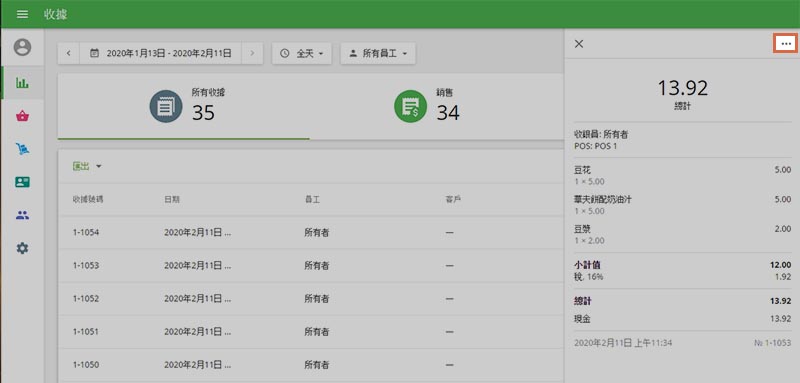Click the 員工 column header
Screen dimensions: 800x383
point(312,199)
